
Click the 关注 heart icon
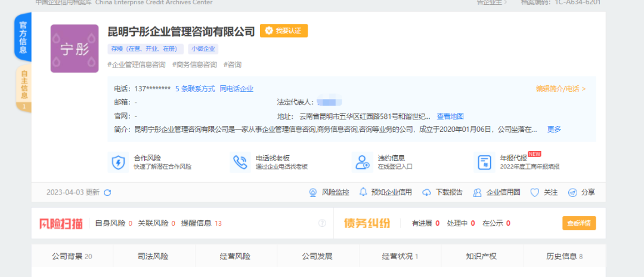coord(534,192)
